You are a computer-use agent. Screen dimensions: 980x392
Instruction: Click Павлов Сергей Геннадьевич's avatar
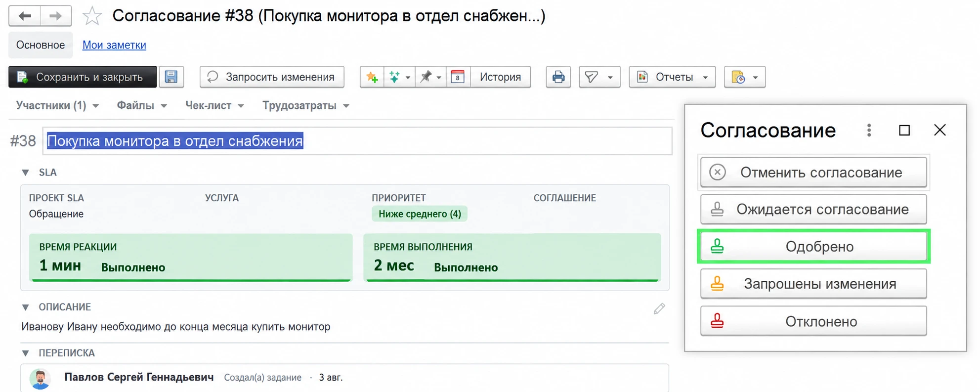40,379
